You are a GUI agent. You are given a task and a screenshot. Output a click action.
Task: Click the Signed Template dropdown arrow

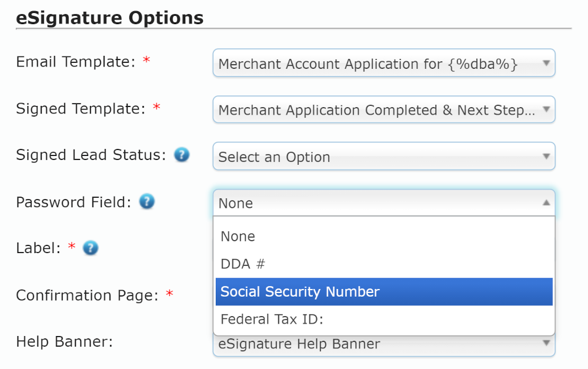point(546,109)
